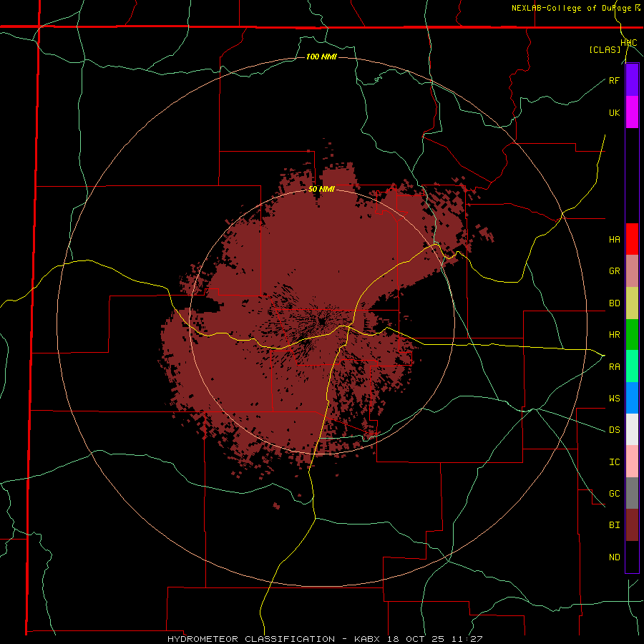Click the IC legend label
Screen dimensions: 644x644
coord(614,462)
